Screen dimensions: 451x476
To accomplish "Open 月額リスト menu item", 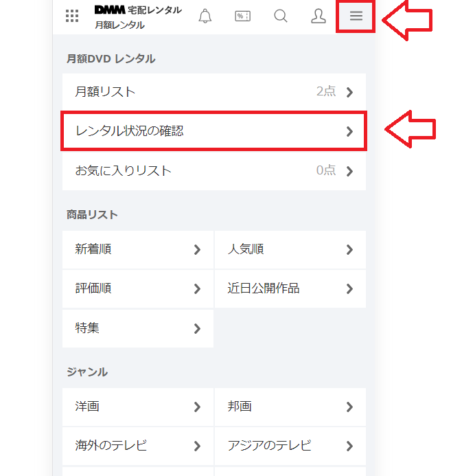I will click(x=213, y=92).
